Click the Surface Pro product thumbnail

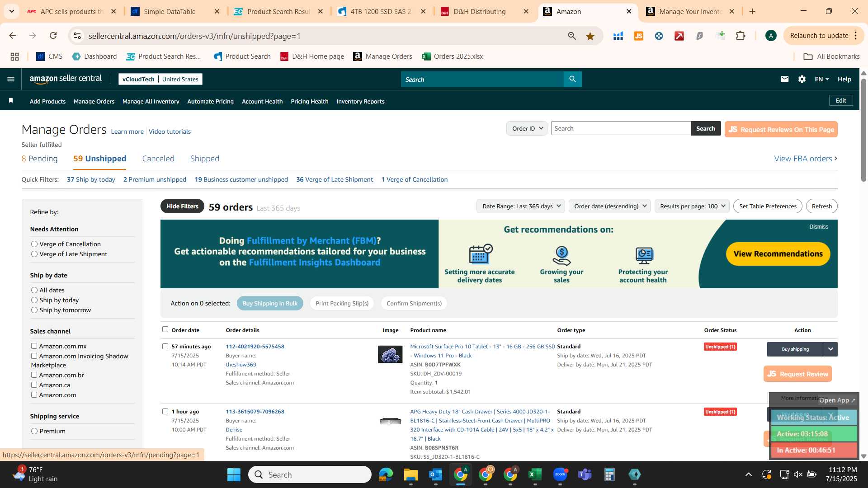[390, 355]
